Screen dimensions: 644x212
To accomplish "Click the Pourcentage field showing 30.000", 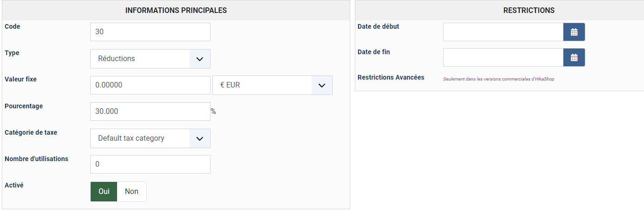I will pyautogui.click(x=150, y=112).
